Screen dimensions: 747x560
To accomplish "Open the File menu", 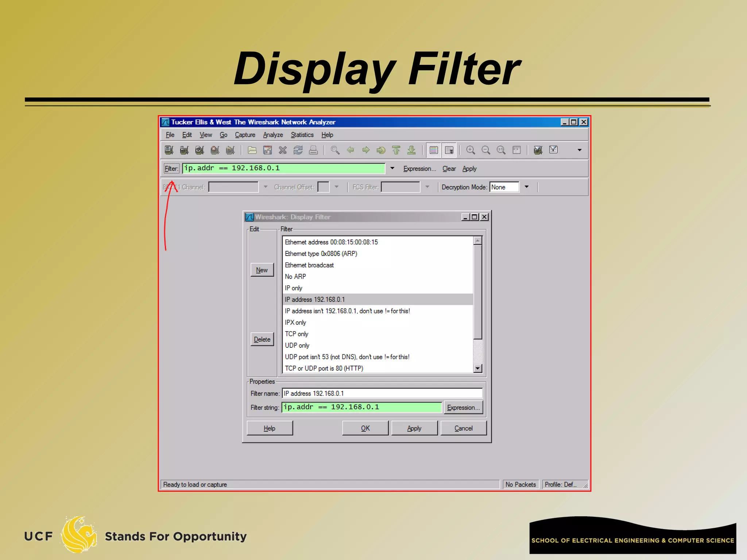I will click(170, 135).
